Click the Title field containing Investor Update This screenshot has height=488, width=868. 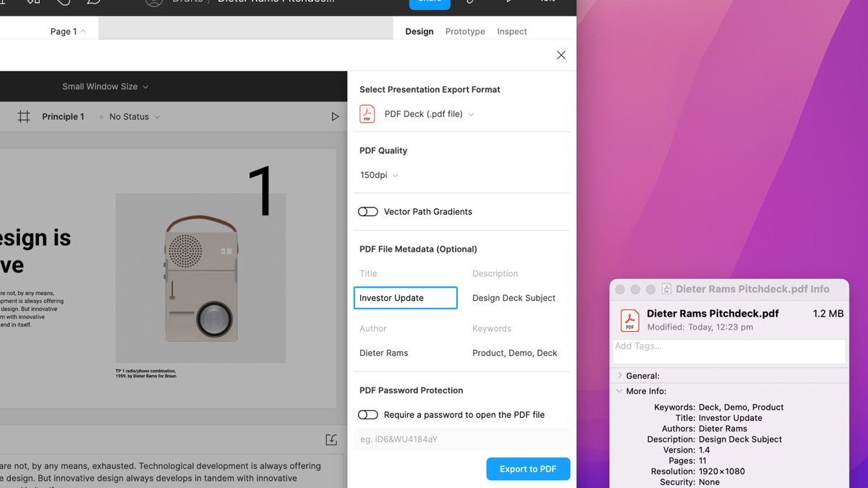tap(406, 298)
